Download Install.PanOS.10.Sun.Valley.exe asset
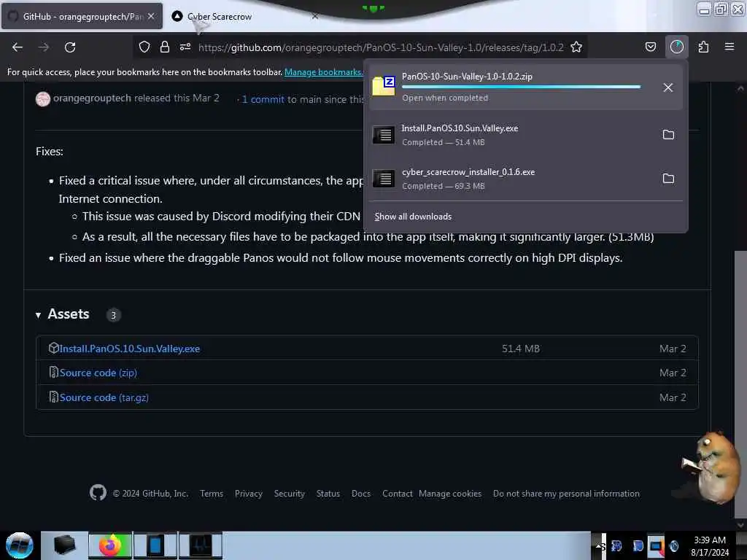 click(130, 349)
